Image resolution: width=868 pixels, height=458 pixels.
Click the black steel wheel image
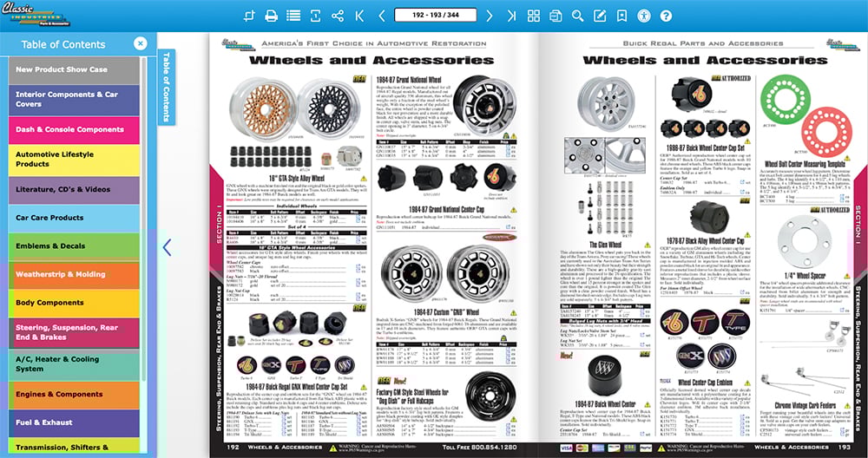click(x=490, y=397)
